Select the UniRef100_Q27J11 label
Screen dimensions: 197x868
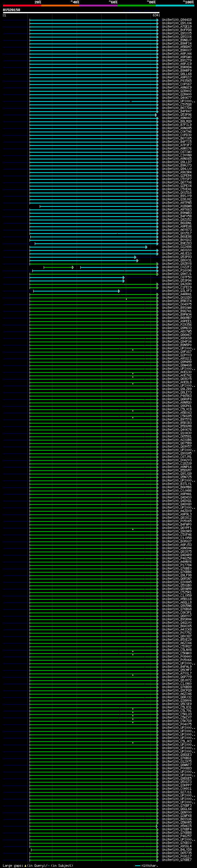click(177, 792)
